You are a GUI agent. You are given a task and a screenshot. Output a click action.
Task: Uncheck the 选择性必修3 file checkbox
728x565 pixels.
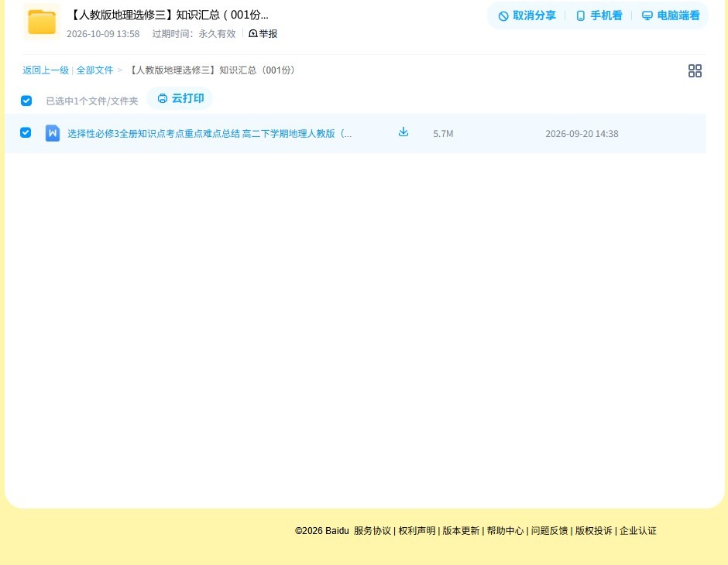[x=26, y=132]
